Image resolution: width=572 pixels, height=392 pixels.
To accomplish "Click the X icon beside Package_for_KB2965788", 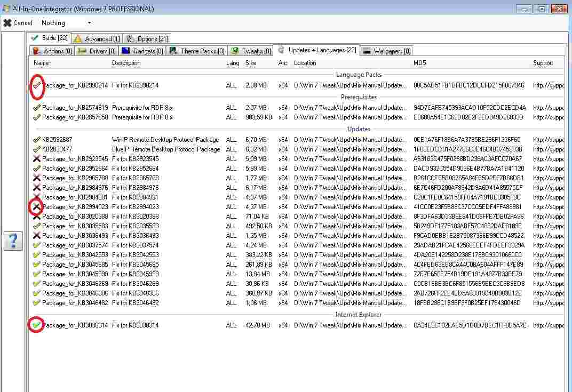I will pos(36,178).
